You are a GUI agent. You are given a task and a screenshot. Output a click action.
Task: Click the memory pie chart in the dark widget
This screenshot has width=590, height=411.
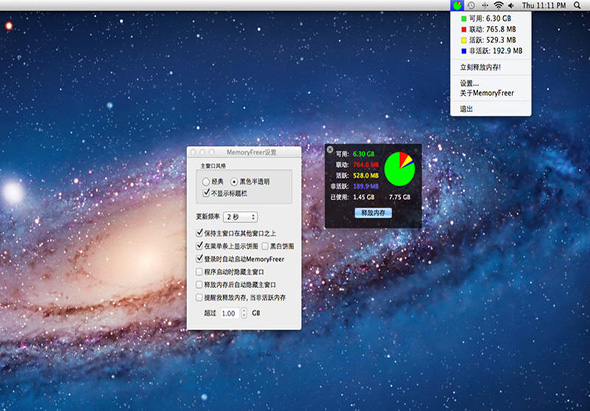(400, 169)
